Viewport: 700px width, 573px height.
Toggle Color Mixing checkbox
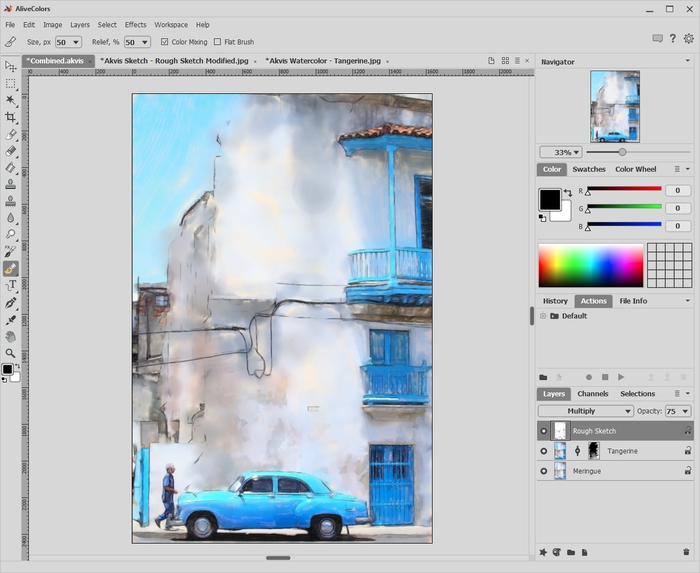[164, 42]
